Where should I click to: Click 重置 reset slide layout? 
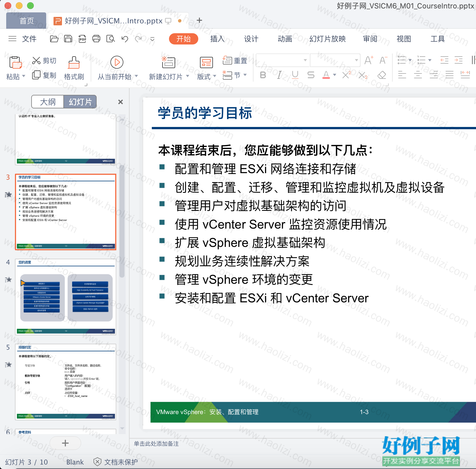coord(235,61)
